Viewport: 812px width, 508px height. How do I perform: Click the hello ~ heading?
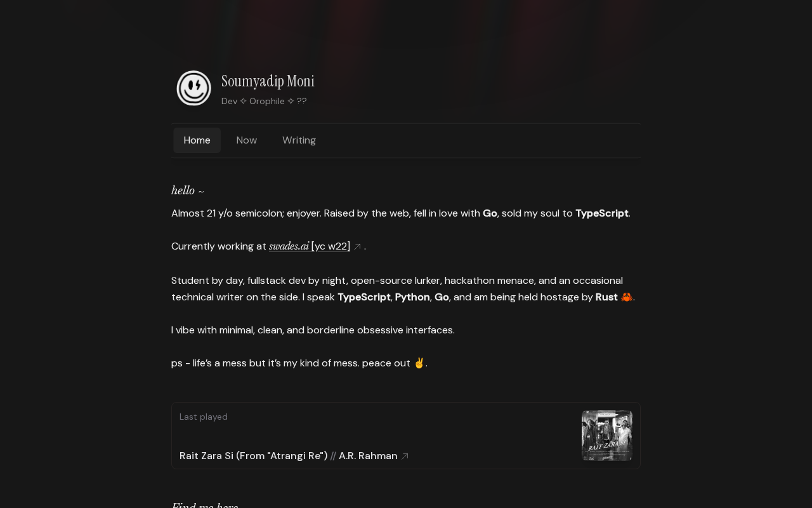pyautogui.click(x=188, y=190)
